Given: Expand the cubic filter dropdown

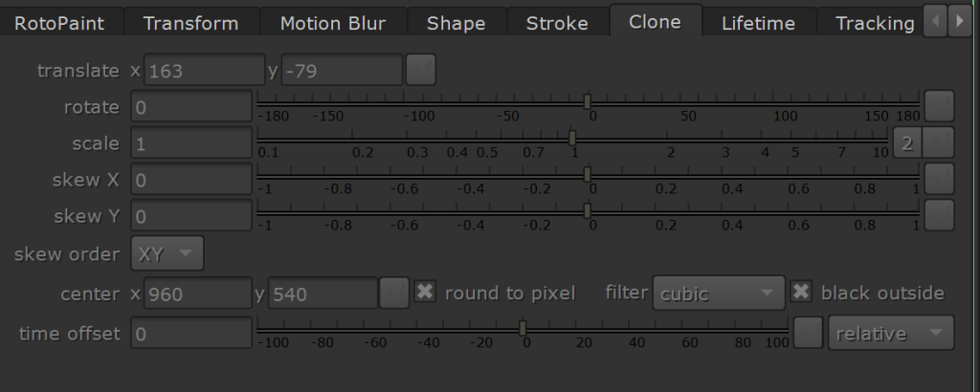Looking at the screenshot, I should click(x=719, y=293).
